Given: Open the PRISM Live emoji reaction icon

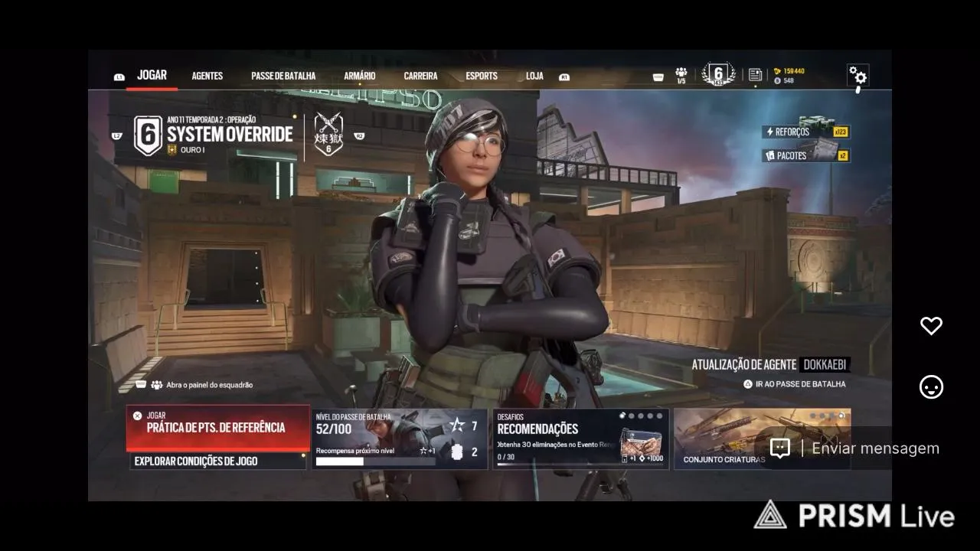Looking at the screenshot, I should coord(931,387).
